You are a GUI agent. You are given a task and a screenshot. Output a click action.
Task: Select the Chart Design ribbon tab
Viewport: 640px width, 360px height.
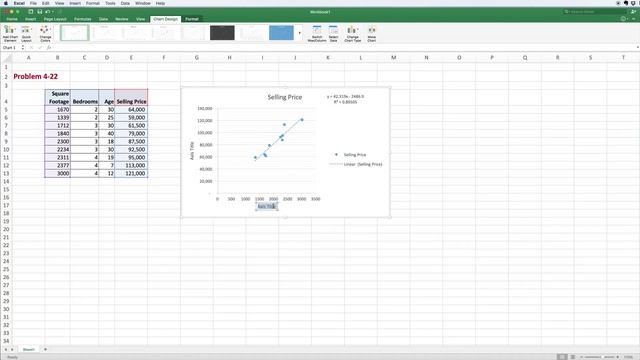[166, 19]
